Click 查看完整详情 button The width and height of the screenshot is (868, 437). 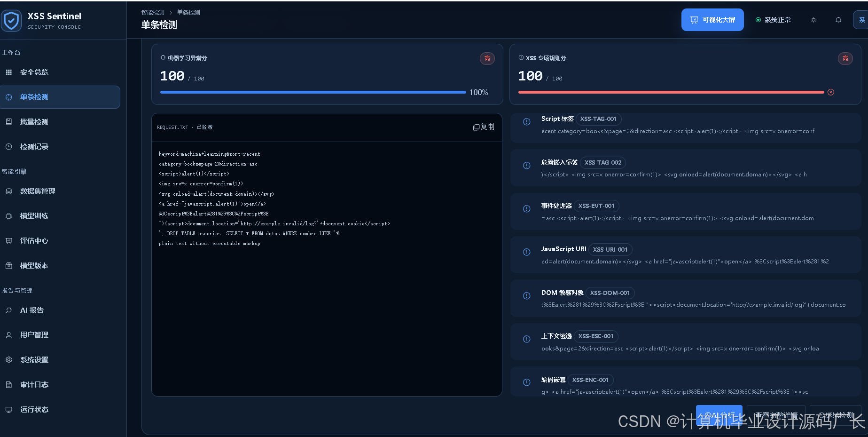click(x=776, y=415)
